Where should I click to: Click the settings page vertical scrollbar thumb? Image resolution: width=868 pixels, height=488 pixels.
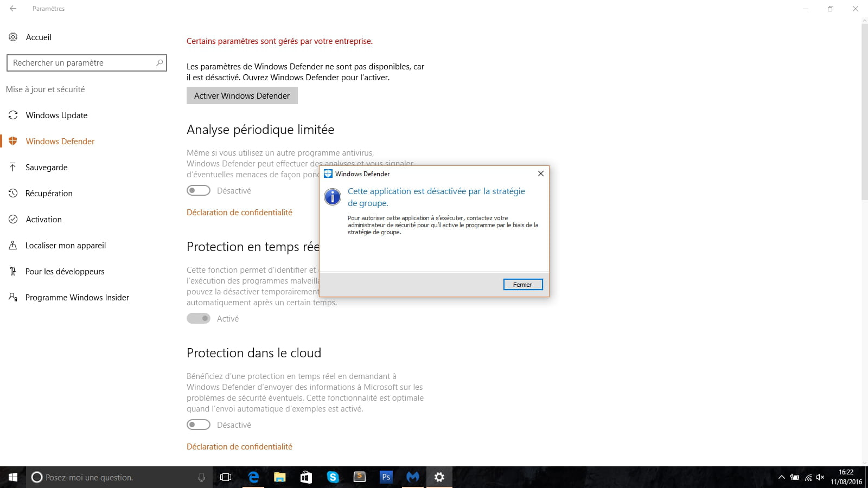coord(864,111)
